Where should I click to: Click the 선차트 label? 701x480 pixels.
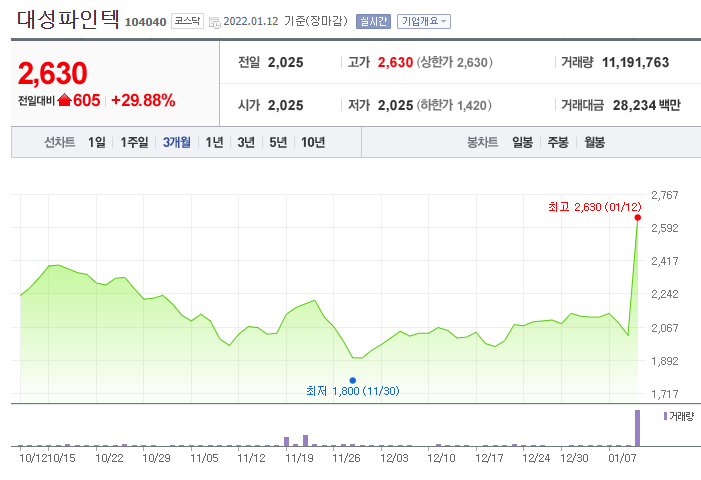[59, 142]
